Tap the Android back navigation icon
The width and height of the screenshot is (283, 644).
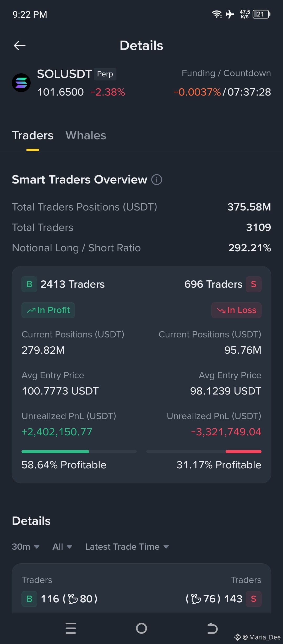[212, 628]
